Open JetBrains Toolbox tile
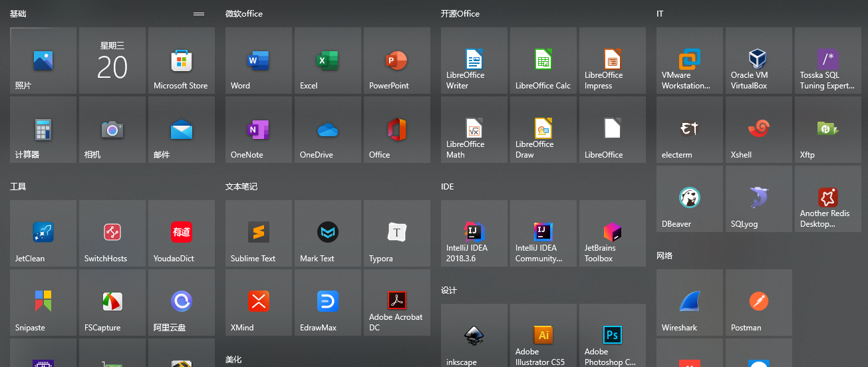The width and height of the screenshot is (868, 367). point(613,233)
